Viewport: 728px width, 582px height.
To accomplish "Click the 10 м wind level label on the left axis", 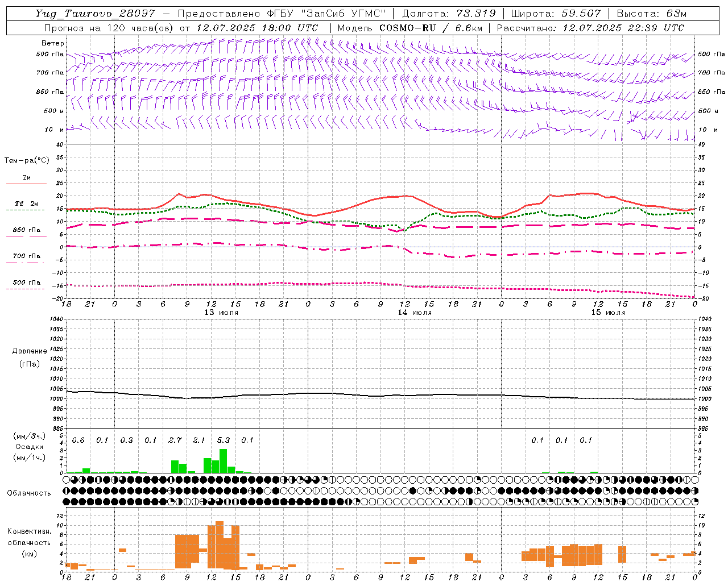I will [55, 130].
